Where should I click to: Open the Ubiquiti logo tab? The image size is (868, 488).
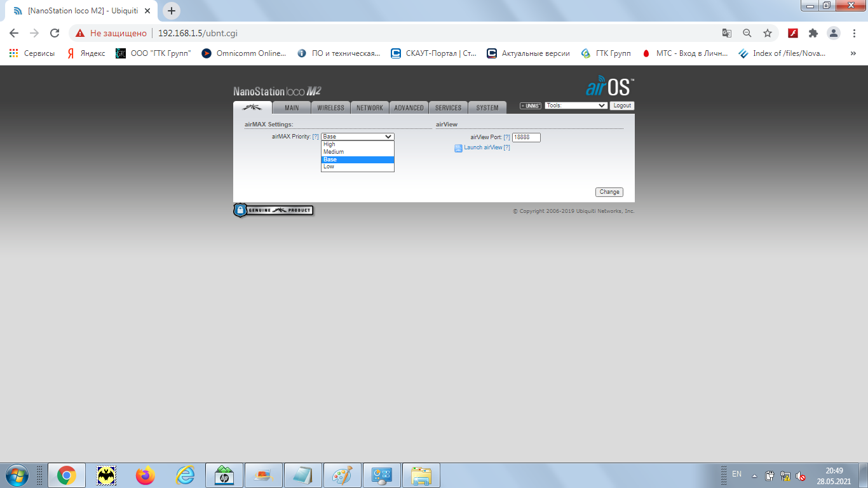pos(252,107)
